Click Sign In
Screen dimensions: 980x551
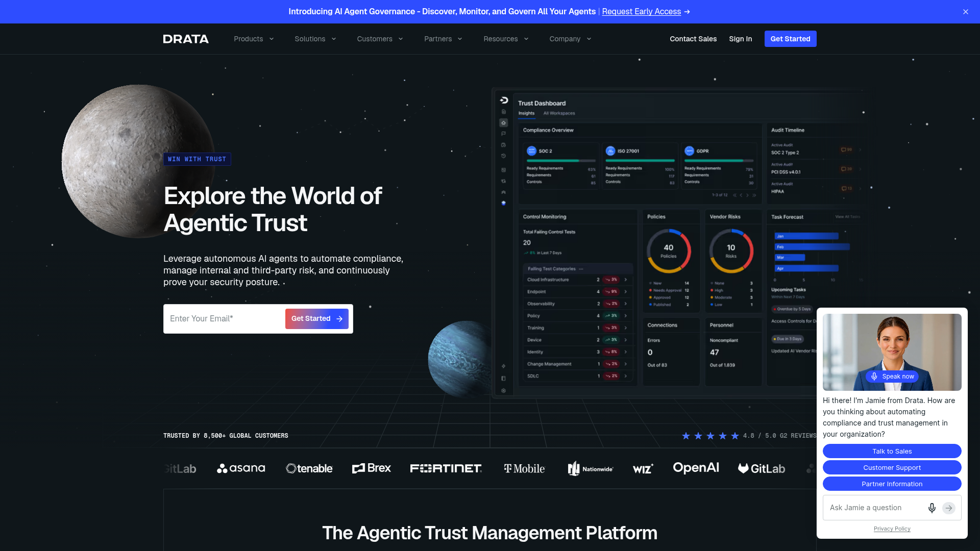[740, 39]
